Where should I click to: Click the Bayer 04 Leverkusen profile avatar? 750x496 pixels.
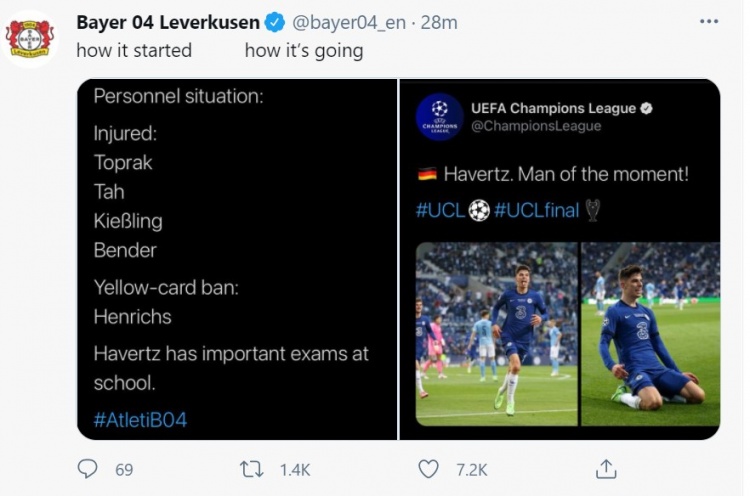point(30,39)
